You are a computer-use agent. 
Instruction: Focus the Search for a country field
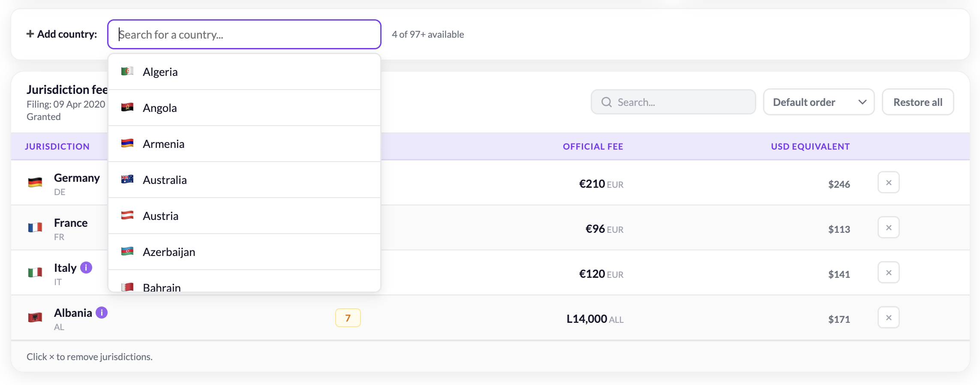click(244, 34)
